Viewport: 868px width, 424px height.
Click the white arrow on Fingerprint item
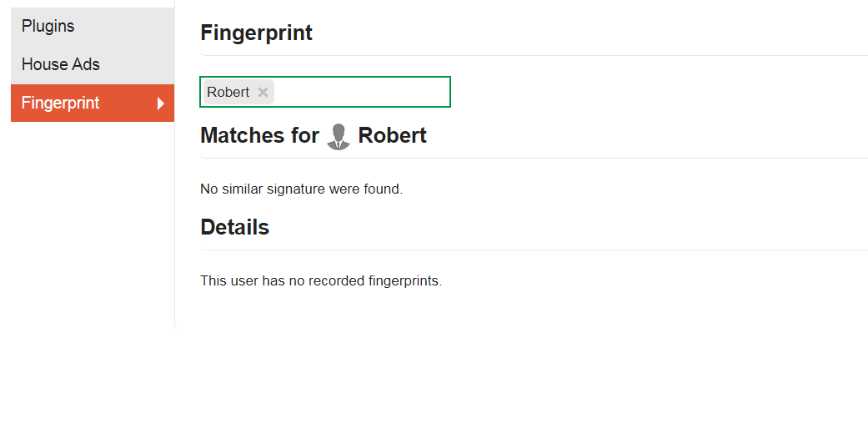tap(161, 103)
